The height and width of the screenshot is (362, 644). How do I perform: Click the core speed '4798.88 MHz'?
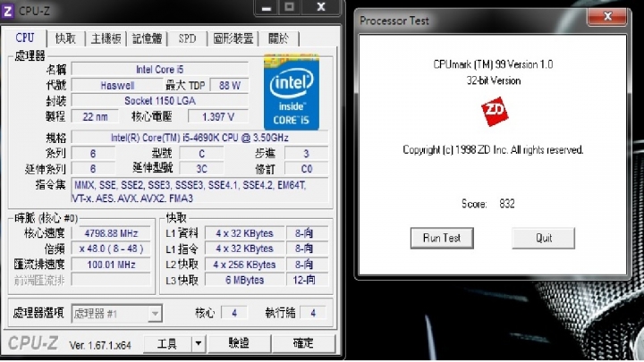[x=111, y=233]
